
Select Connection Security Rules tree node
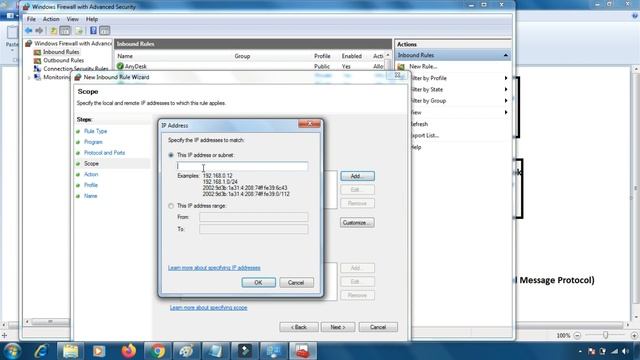(76, 69)
